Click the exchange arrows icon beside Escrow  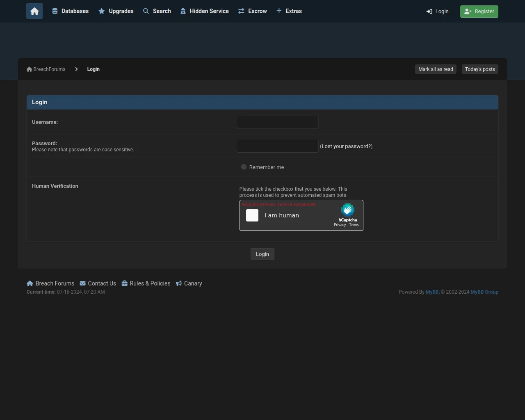tap(241, 11)
